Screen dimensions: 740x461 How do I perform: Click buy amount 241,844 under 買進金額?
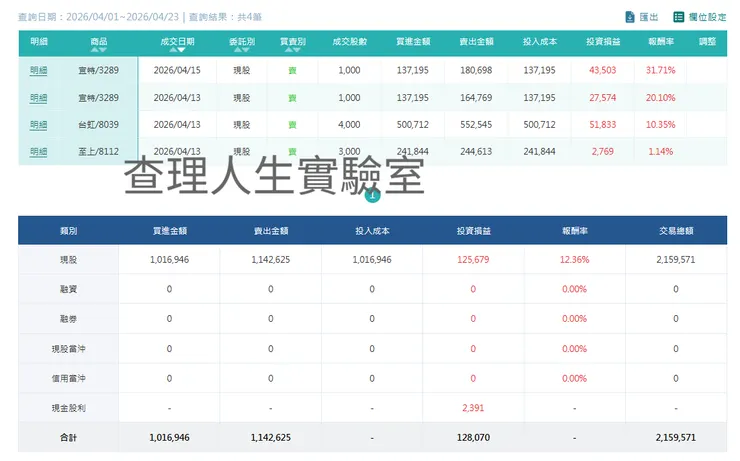[x=412, y=151]
